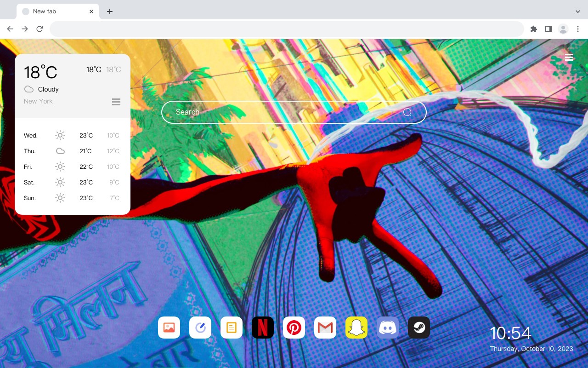Click Friday's 22°C high temperature
This screenshot has height=368, width=588.
pos(86,167)
